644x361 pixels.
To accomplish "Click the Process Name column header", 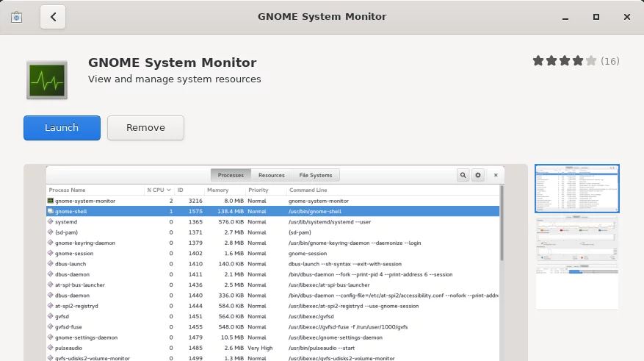I will (67, 190).
